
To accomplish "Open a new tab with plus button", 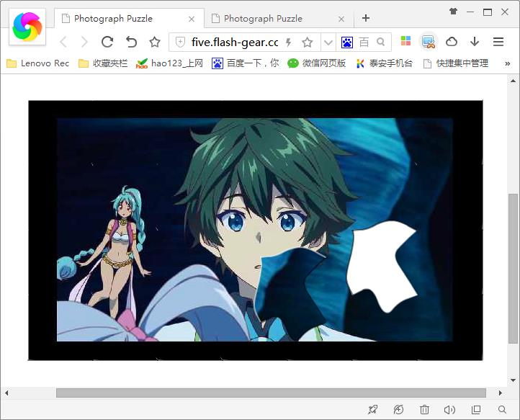I will pos(366,18).
